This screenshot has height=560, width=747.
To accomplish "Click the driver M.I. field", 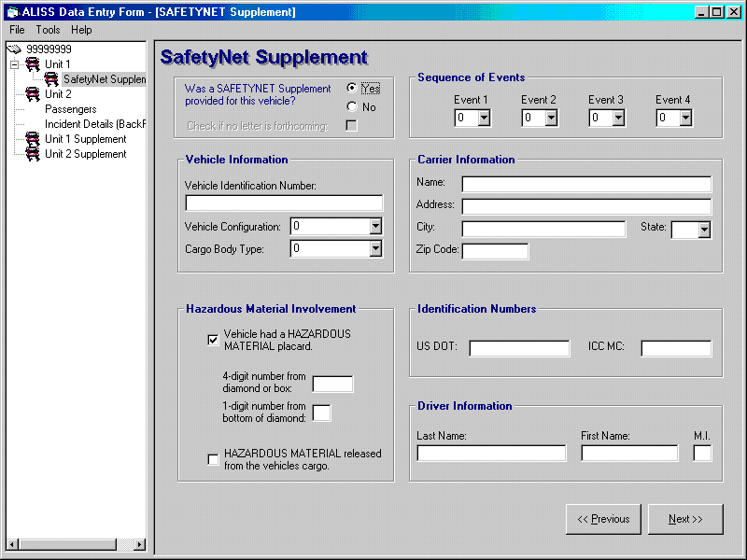I will (x=702, y=453).
